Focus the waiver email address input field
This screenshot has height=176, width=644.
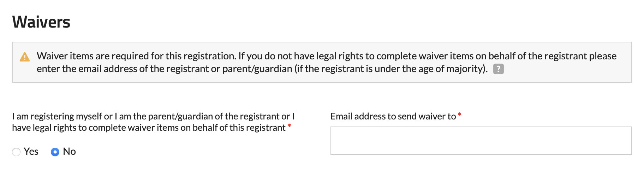click(x=481, y=141)
